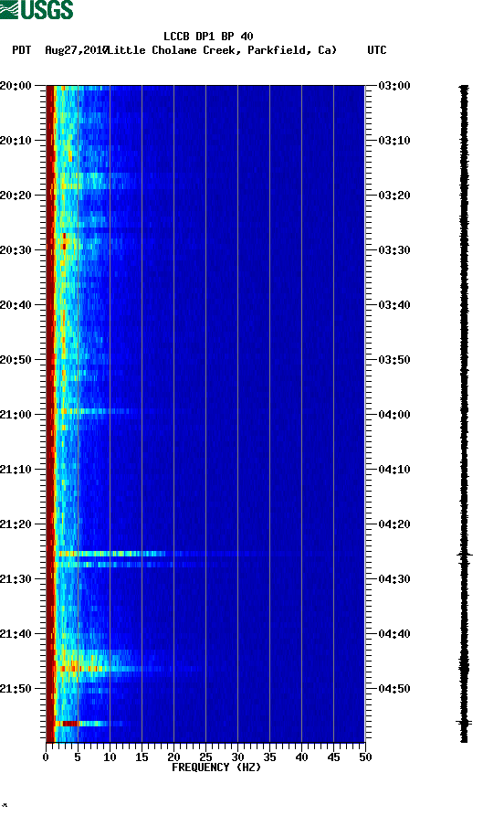The height and width of the screenshot is (815, 504).
Task: Click the event band at 21:00
Action: [x=96, y=411]
